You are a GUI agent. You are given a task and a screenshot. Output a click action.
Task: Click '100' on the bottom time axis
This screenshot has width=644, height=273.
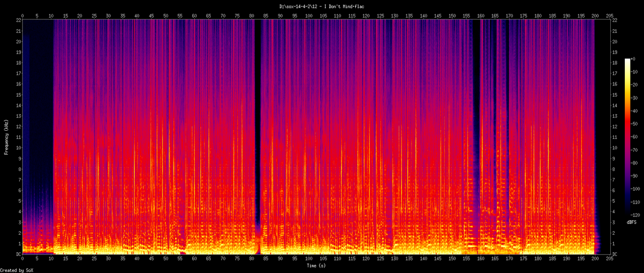pyautogui.click(x=309, y=258)
